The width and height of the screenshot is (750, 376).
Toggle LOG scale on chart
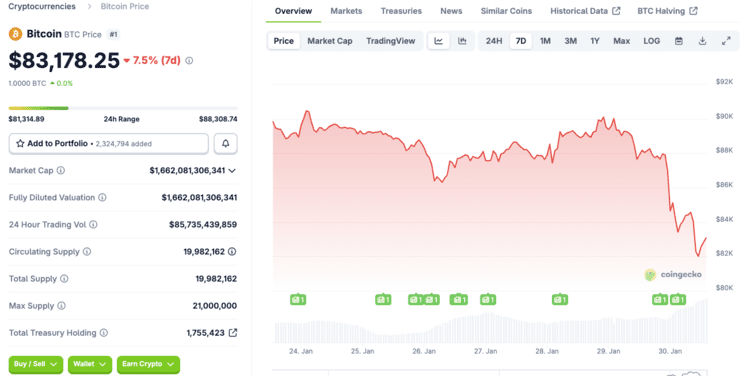[x=651, y=41]
